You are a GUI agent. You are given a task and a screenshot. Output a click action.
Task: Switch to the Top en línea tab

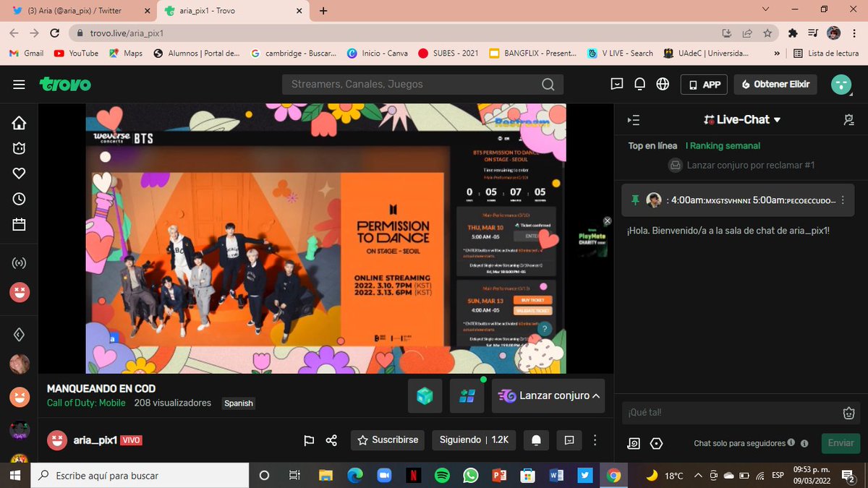[652, 146]
